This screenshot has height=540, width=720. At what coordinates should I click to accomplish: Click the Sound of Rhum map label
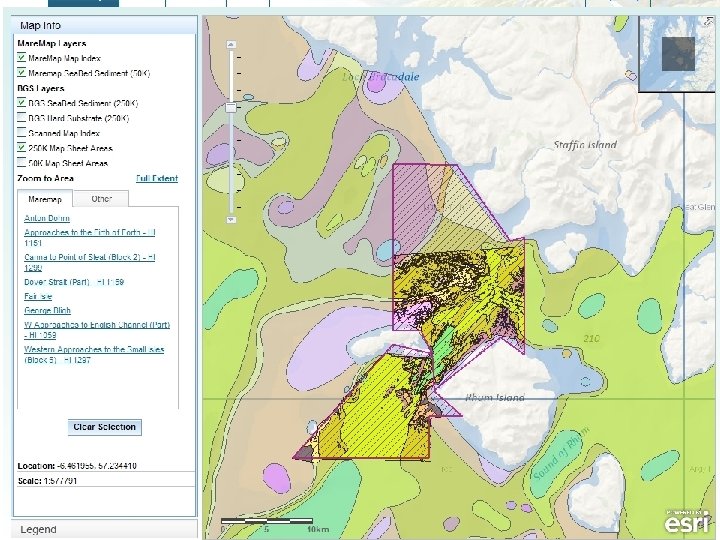coord(560,453)
